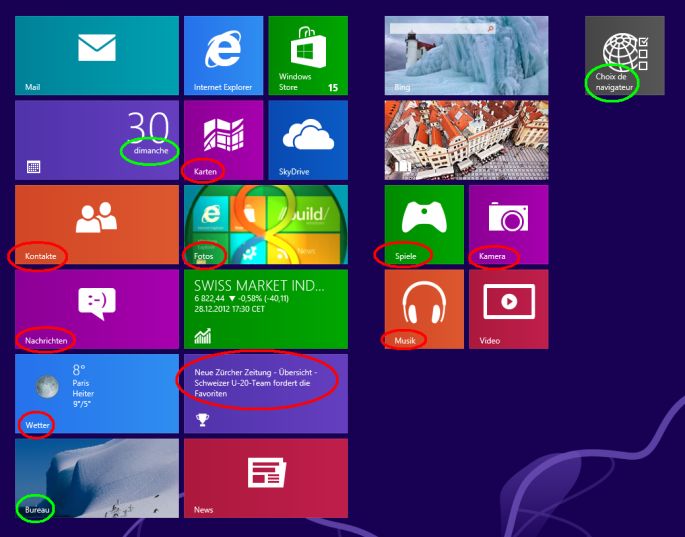
Task: Open the Karten maps tile
Action: [223, 140]
